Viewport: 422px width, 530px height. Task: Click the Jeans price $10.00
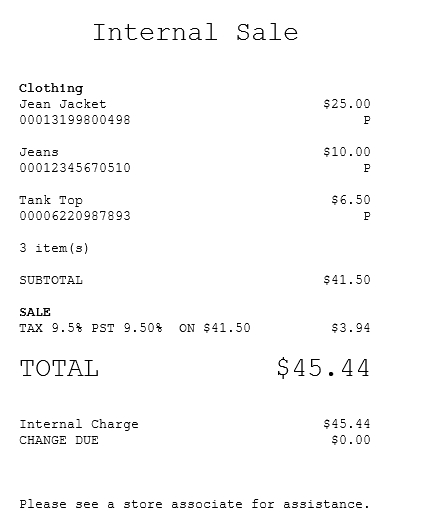tap(347, 152)
